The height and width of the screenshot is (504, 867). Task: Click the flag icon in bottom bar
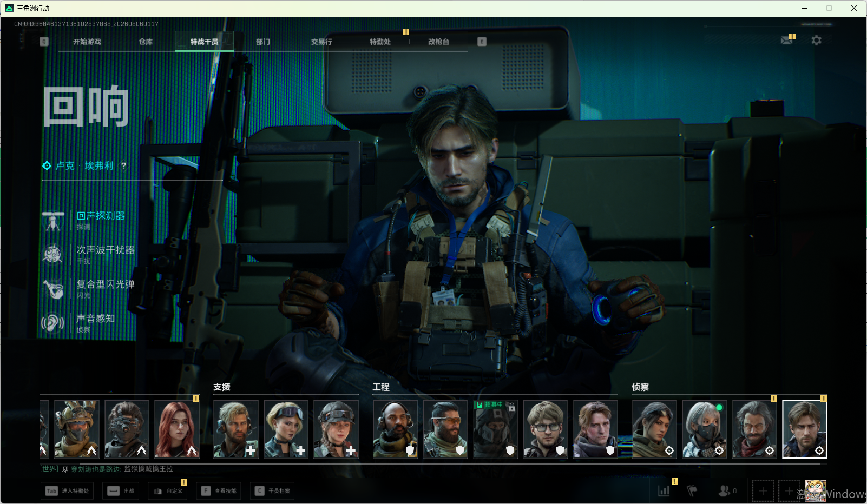(x=692, y=490)
